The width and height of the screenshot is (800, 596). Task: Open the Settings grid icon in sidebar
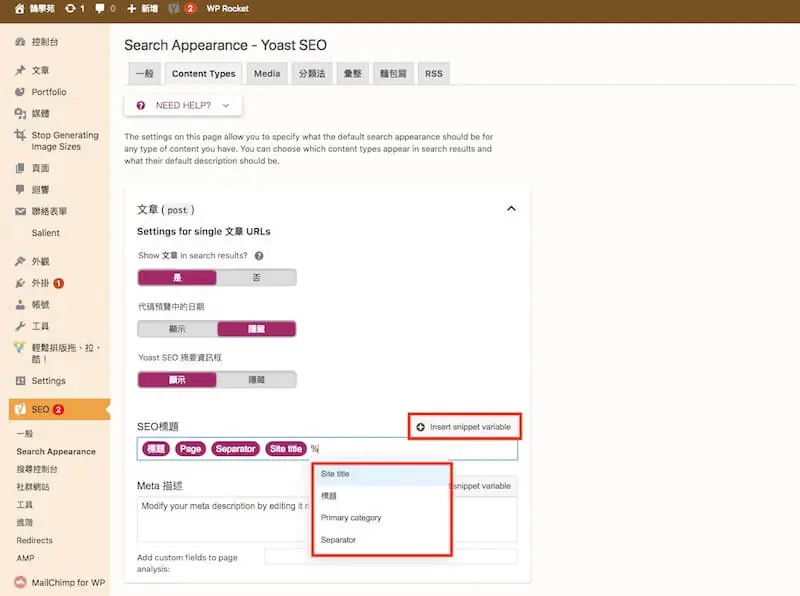click(20, 381)
